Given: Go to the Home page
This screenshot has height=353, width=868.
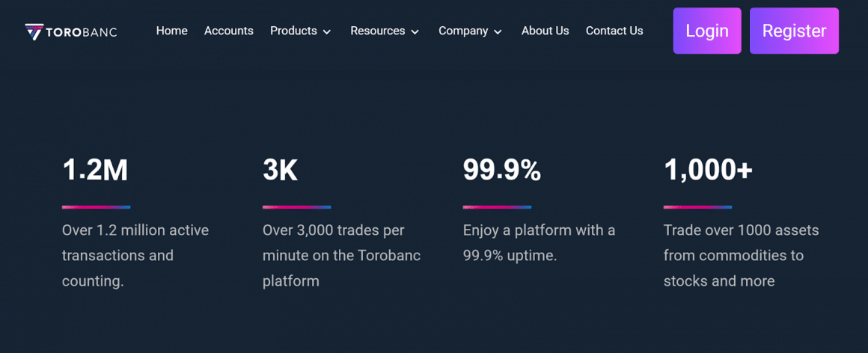Looking at the screenshot, I should pos(171,31).
